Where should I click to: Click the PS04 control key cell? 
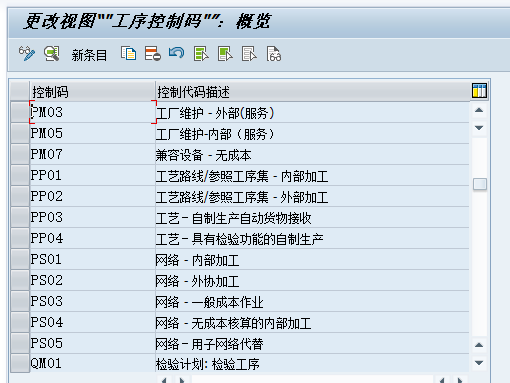[93, 322]
